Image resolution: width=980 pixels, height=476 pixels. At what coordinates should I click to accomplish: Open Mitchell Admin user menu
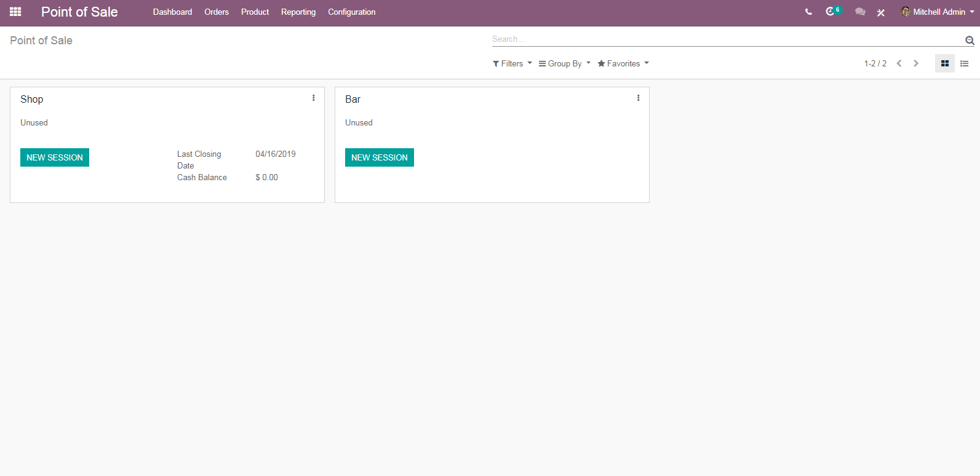point(938,12)
